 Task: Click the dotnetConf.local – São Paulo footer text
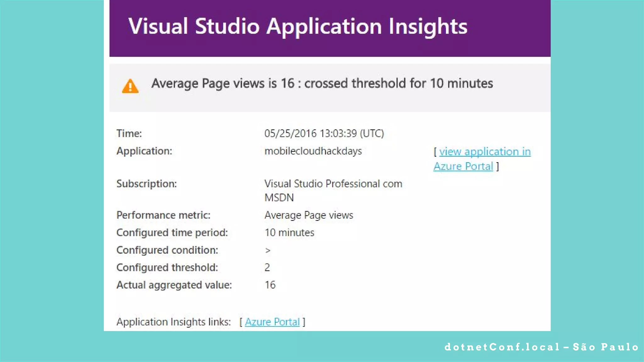tap(541, 347)
